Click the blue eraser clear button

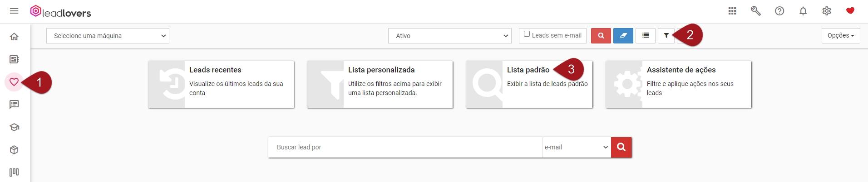point(623,36)
